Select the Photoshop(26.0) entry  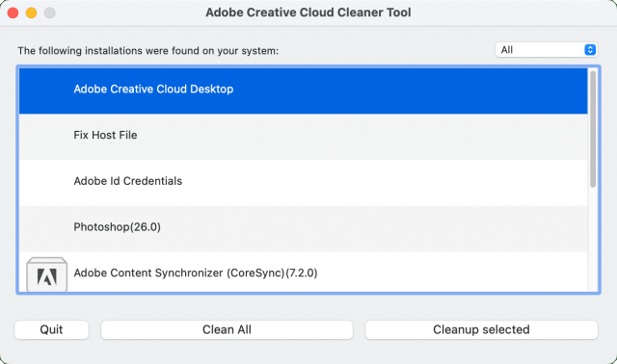pos(303,229)
